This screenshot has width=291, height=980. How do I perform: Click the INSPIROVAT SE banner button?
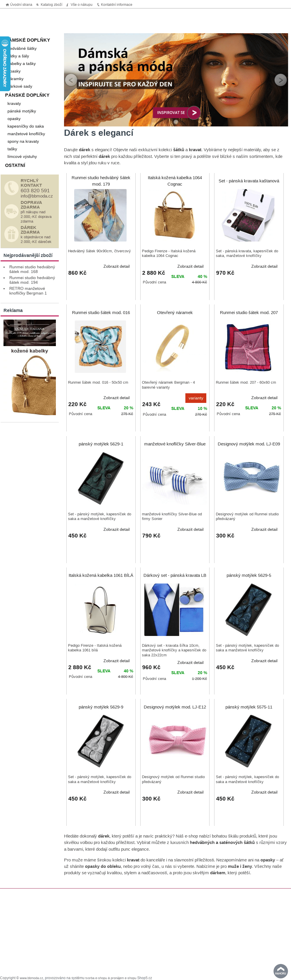point(177,113)
